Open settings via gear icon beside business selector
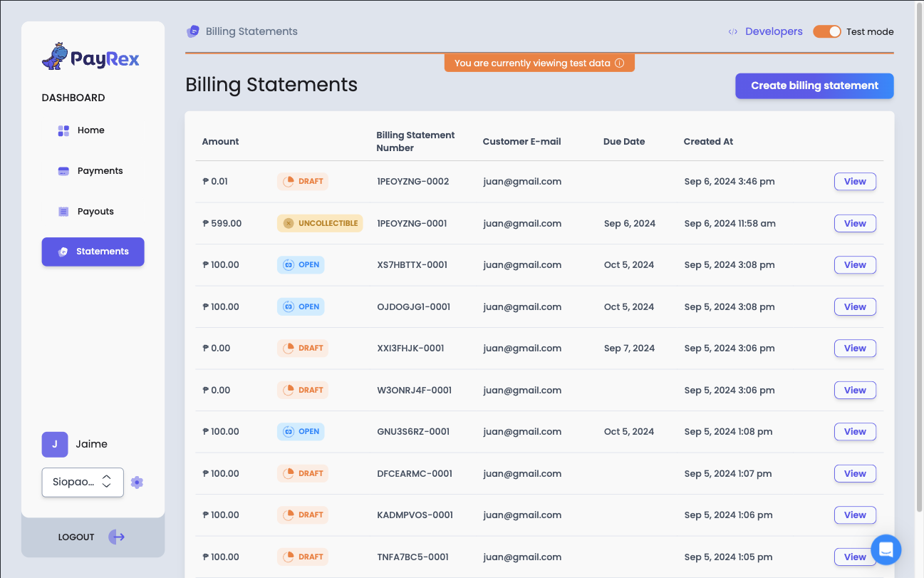Viewport: 924px width, 578px height. pyautogui.click(x=137, y=482)
